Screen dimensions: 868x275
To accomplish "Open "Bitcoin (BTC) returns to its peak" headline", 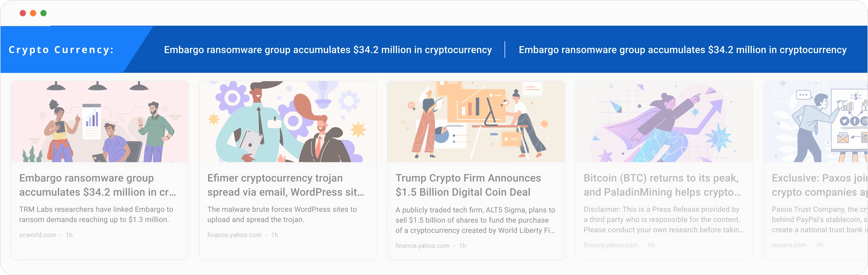I will pyautogui.click(x=662, y=185).
